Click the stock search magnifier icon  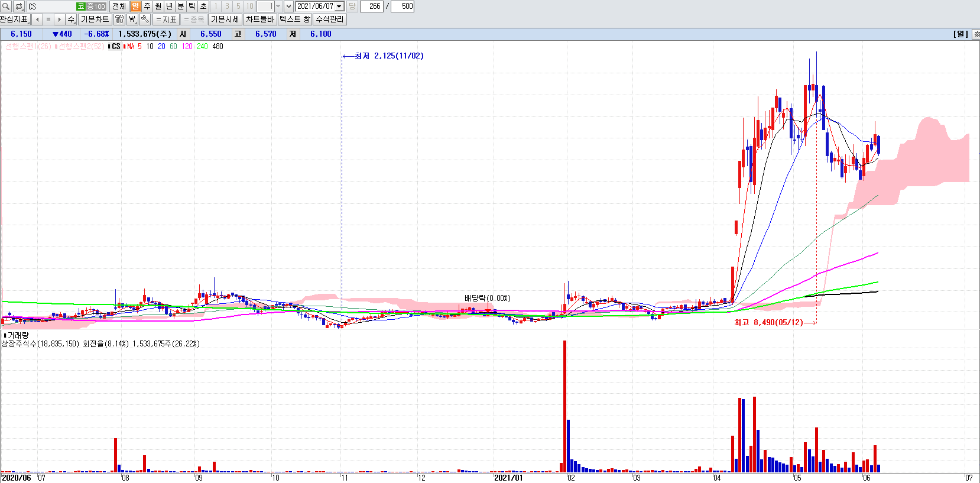(6, 7)
